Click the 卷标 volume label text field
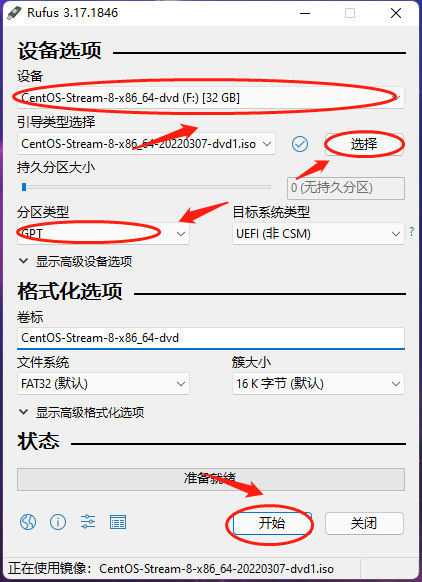The height and width of the screenshot is (582, 422). (211, 338)
